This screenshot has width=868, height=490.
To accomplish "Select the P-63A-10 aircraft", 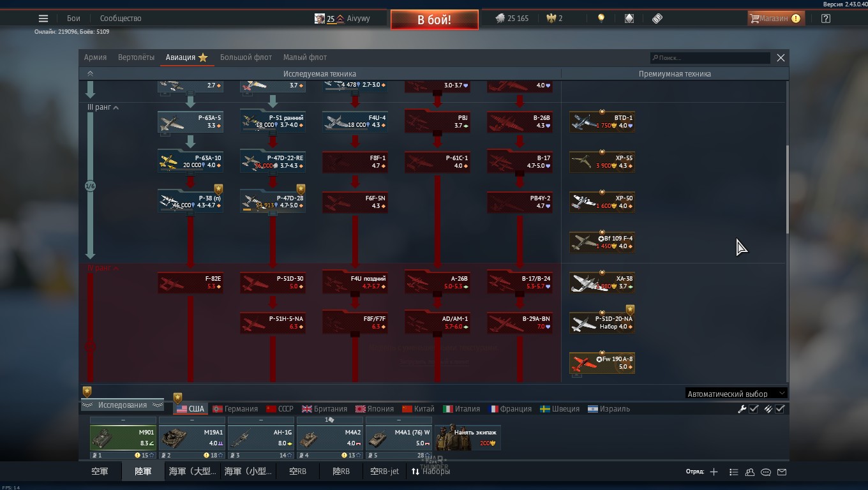I will [190, 161].
